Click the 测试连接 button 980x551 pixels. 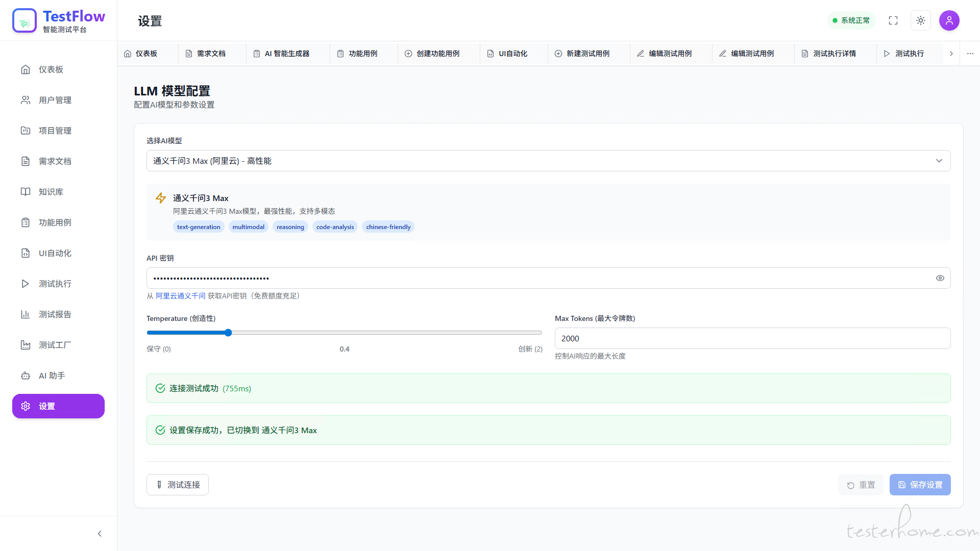pyautogui.click(x=178, y=485)
